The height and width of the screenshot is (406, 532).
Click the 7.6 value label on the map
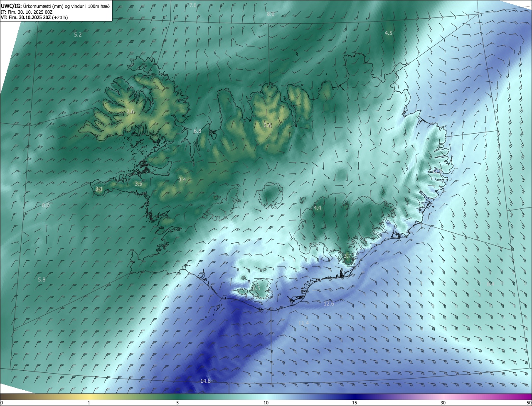point(193,5)
